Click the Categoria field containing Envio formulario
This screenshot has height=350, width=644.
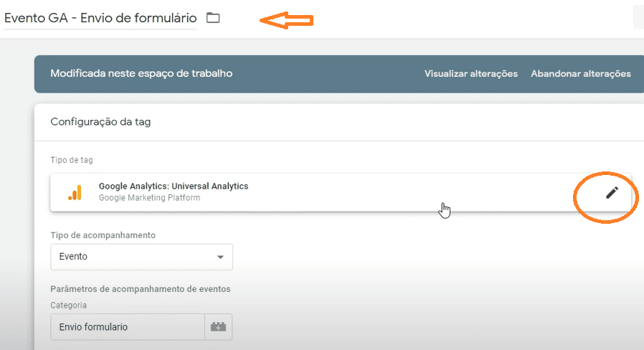tap(128, 327)
